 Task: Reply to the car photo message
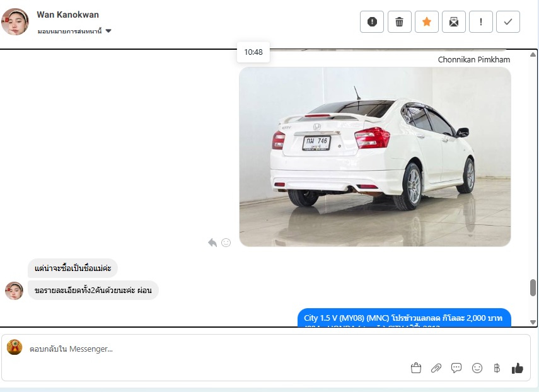[x=212, y=243]
